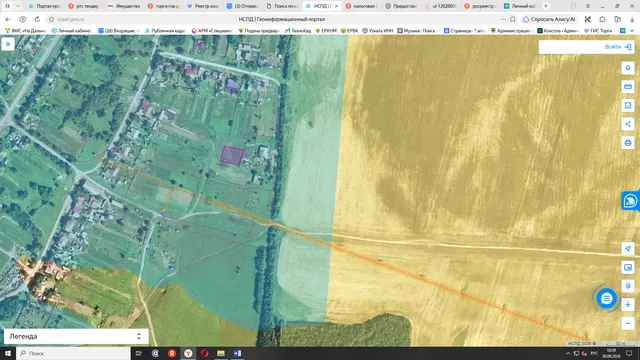Open the blue chat support bubble

[607, 299]
